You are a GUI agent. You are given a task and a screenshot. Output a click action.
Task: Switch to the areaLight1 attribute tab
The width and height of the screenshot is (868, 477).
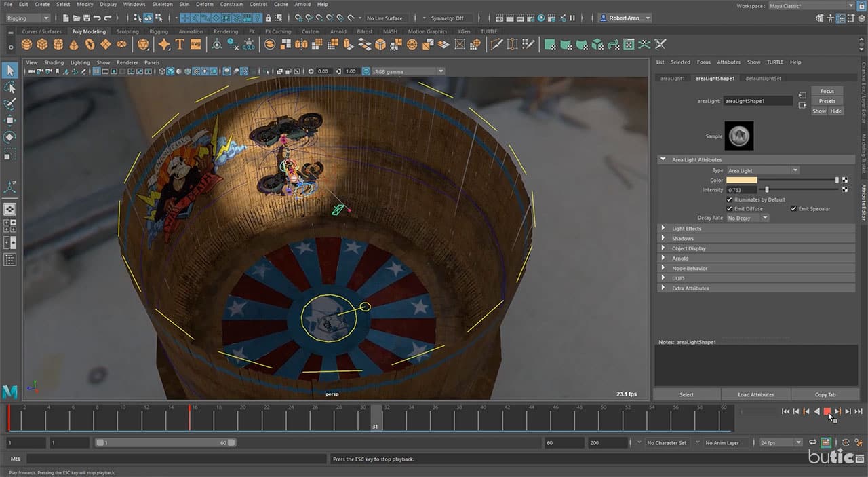click(x=673, y=78)
